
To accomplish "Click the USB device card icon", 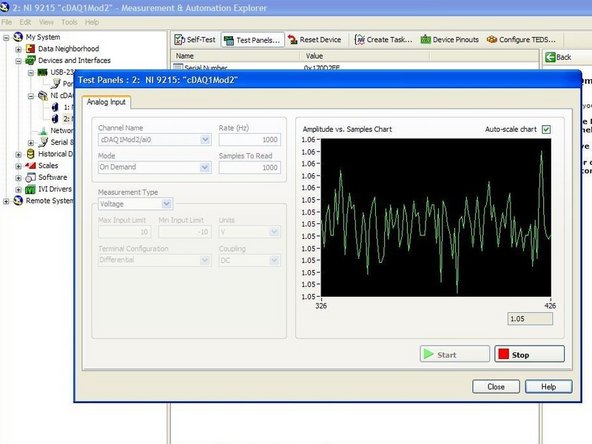I will point(43,72).
